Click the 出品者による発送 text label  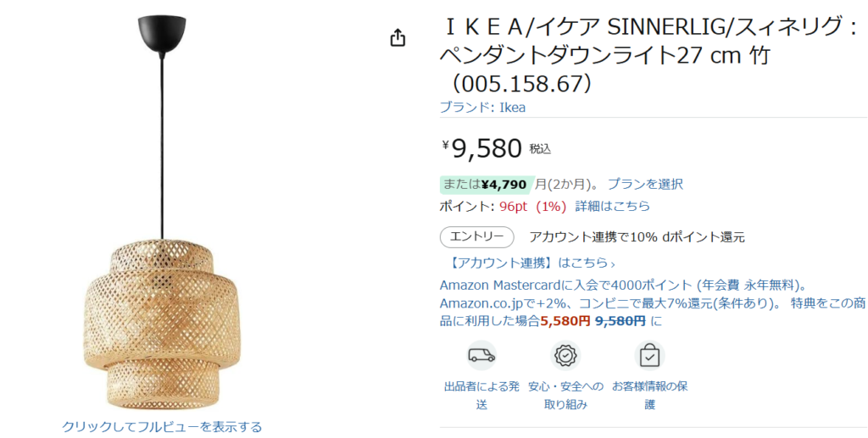click(x=481, y=396)
